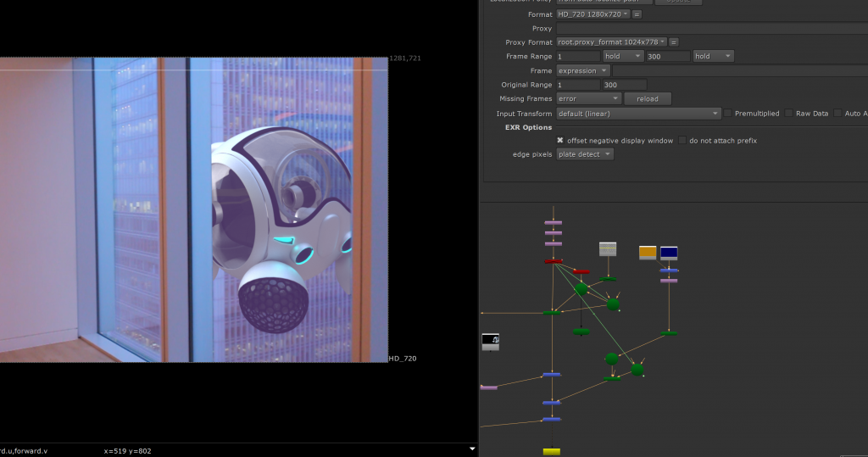Click the Frame Range first frame field
Viewport: 868px width, 457px height.
pyautogui.click(x=578, y=56)
